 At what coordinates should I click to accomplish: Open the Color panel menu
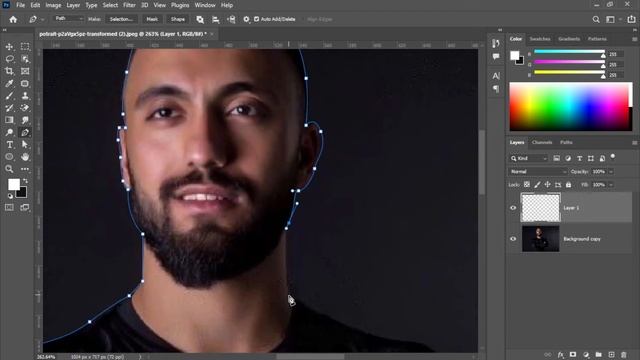[634, 39]
